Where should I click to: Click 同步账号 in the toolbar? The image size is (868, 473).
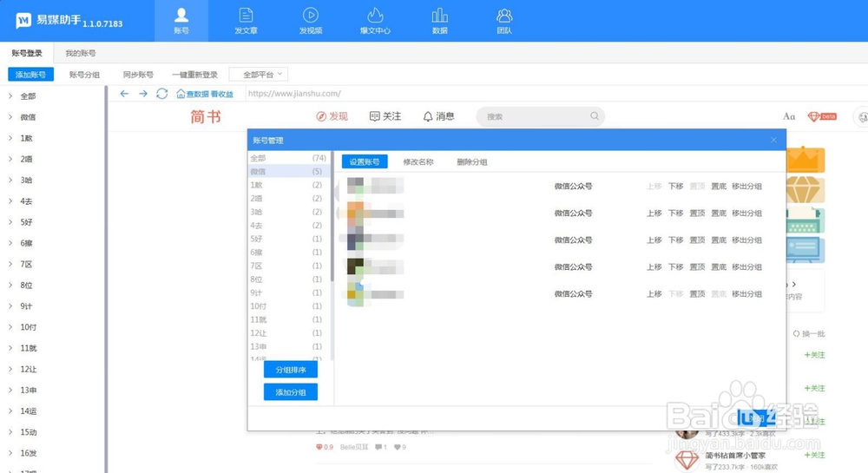138,75
